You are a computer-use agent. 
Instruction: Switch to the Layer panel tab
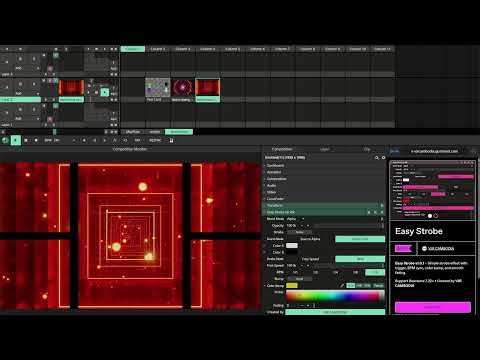pyautogui.click(x=324, y=149)
